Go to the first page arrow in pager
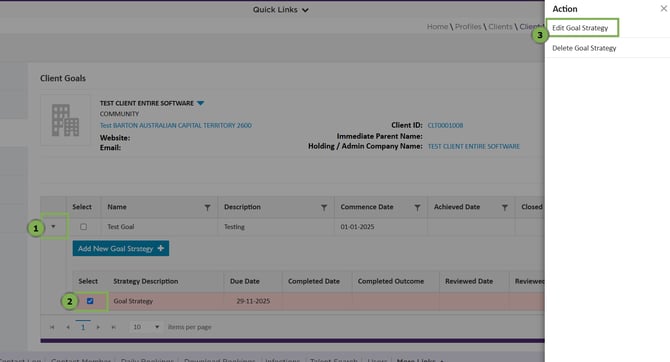The width and height of the screenshot is (670, 362). [52, 327]
